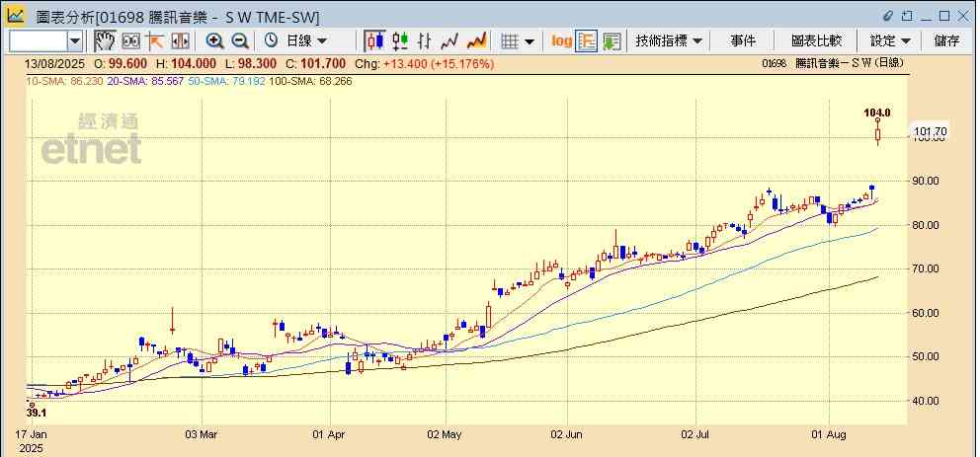
Task: Select the bar (OHLC) chart type
Action: [x=425, y=41]
